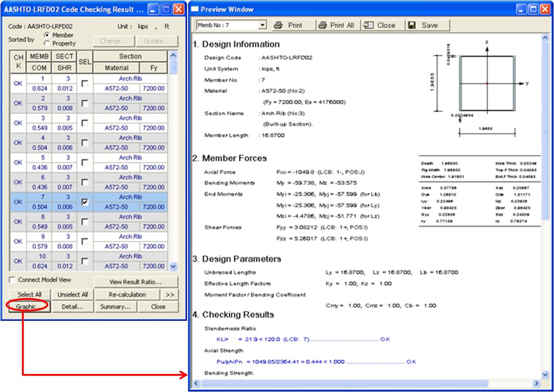The image size is (554, 392).
Task: Select the Property sort radio button
Action: point(46,43)
